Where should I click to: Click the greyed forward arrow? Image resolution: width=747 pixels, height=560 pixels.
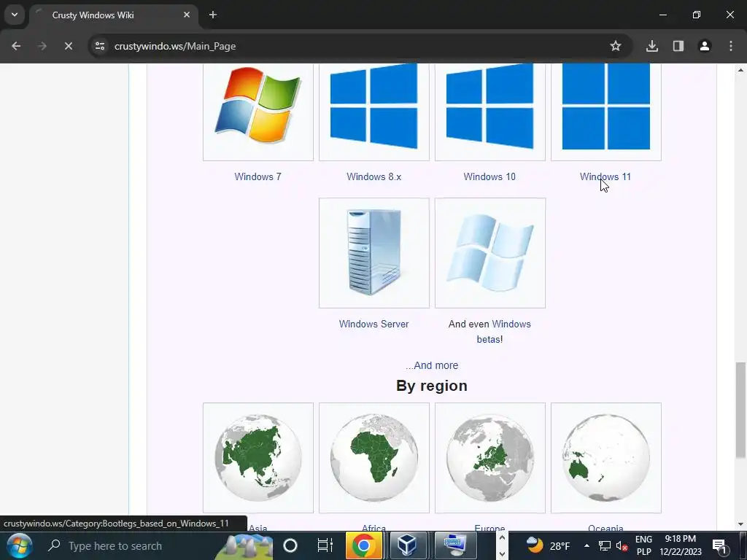pyautogui.click(x=42, y=46)
